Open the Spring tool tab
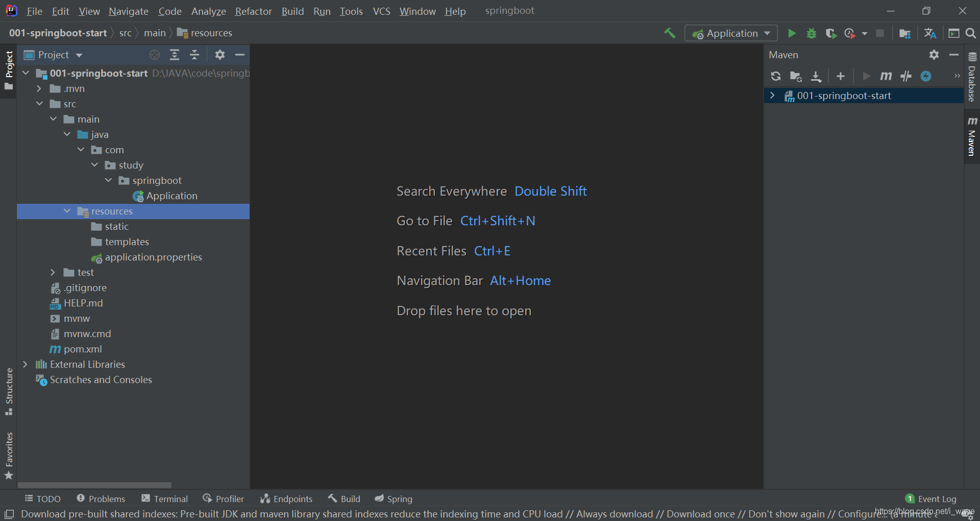 pos(394,499)
